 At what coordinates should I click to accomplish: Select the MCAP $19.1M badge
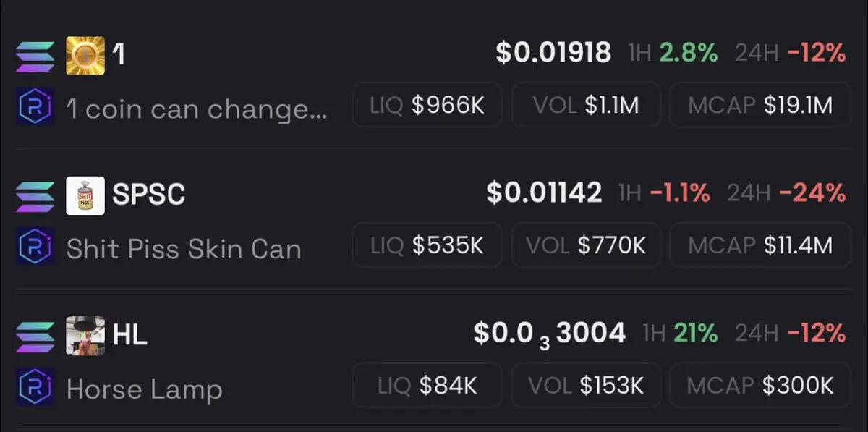coord(759,106)
